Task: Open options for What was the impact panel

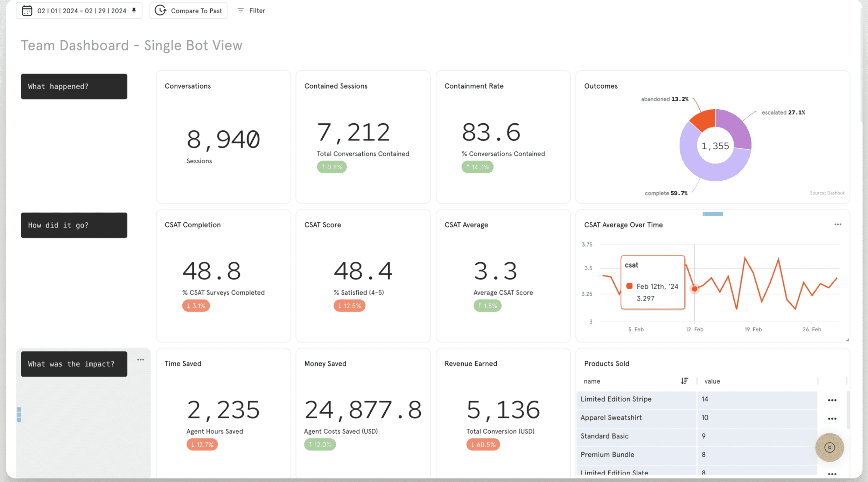Action: point(141,360)
